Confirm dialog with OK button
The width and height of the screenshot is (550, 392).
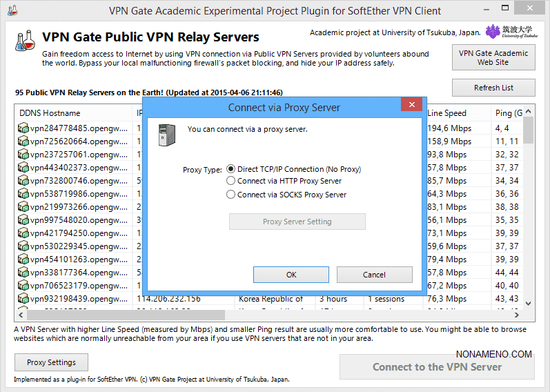(x=291, y=275)
